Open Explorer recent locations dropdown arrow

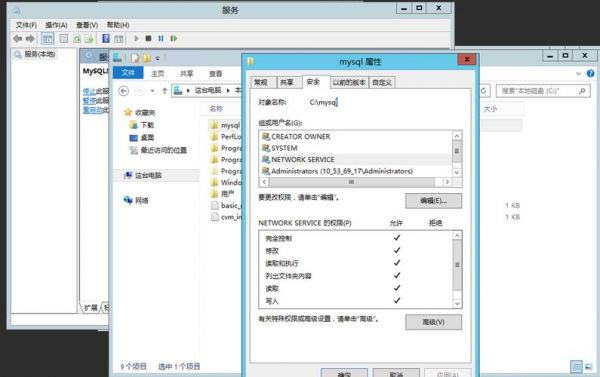coord(152,91)
